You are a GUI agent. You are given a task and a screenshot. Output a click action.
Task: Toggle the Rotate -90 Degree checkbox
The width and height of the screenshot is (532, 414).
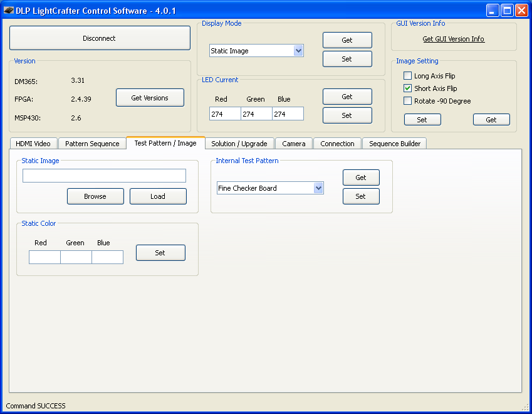coord(407,100)
